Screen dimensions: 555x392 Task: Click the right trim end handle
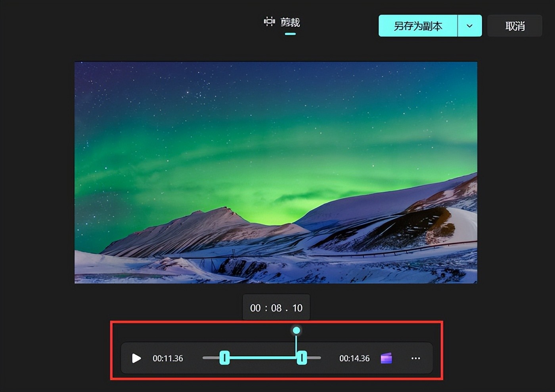[302, 358]
